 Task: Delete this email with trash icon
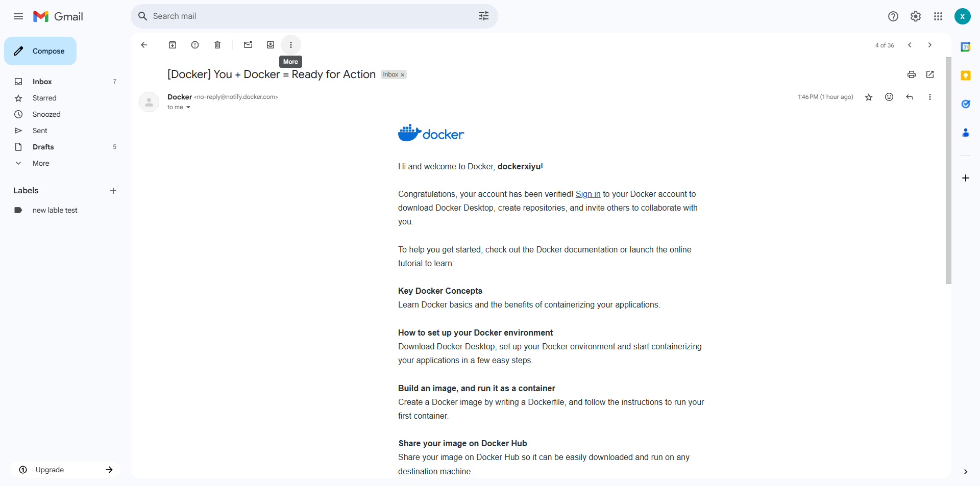(x=217, y=45)
